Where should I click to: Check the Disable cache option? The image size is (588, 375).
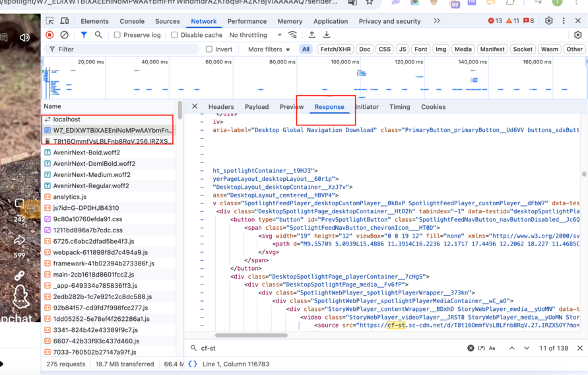tap(175, 35)
